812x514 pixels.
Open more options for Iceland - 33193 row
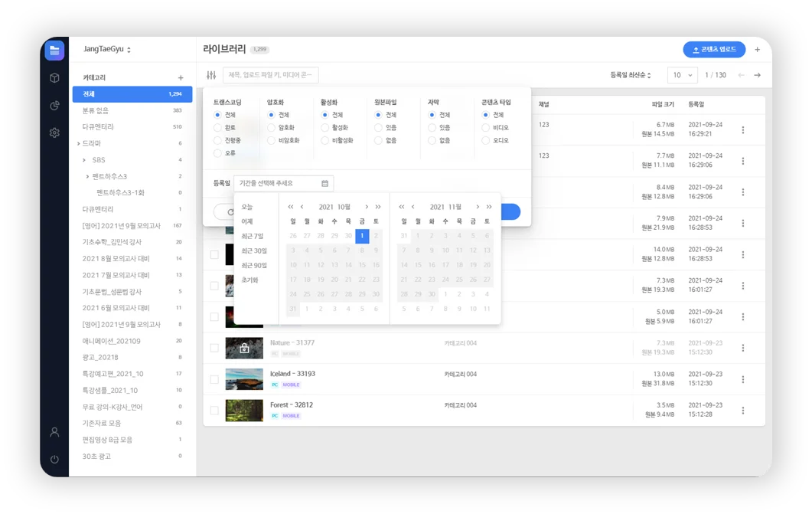(x=743, y=379)
